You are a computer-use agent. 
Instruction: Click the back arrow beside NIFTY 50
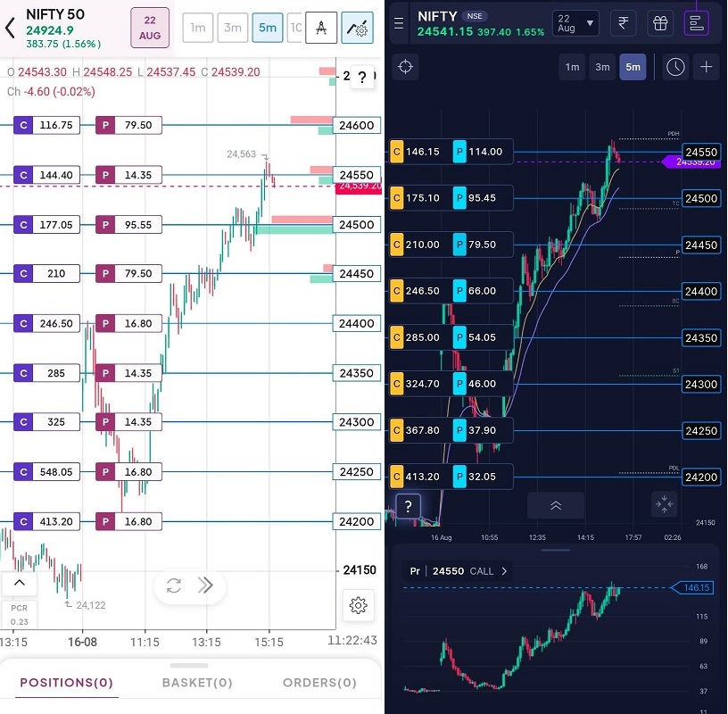(x=11, y=28)
